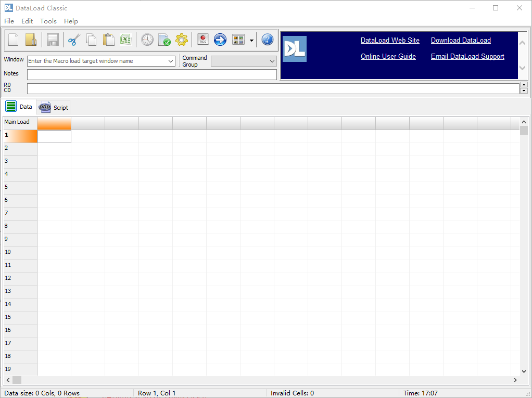532x398 pixels.
Task: Open Download DataLoad link
Action: [x=461, y=41]
